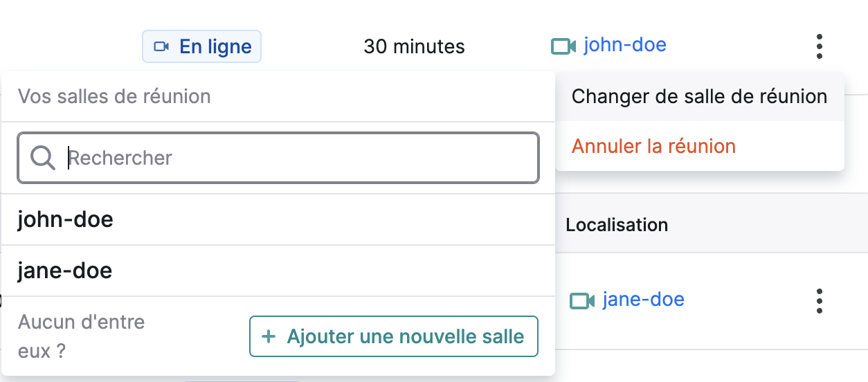The image size is (868, 382).
Task: Pick john-doe from meeting rooms list
Action: [278, 219]
